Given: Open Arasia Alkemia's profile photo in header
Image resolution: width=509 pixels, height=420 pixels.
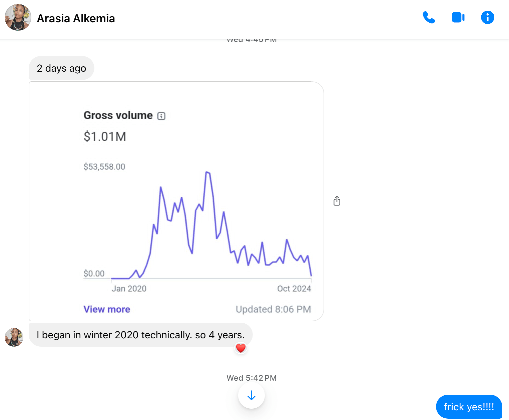Looking at the screenshot, I should [18, 18].
